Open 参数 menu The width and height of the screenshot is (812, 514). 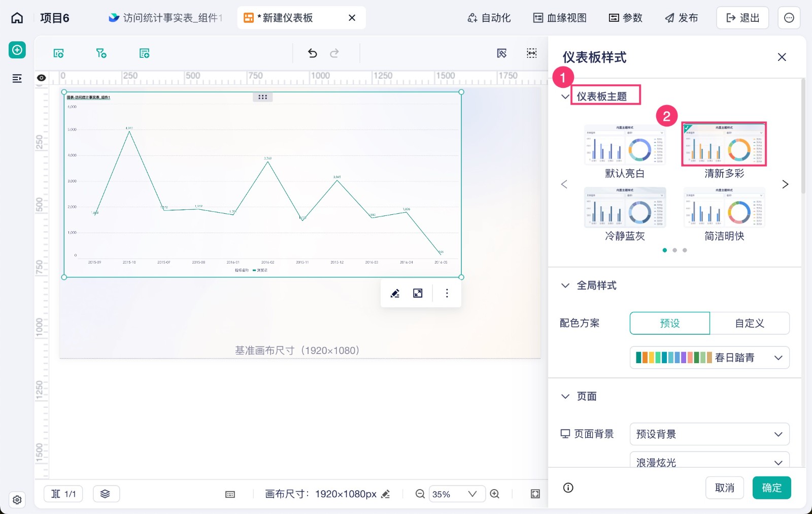click(x=626, y=18)
